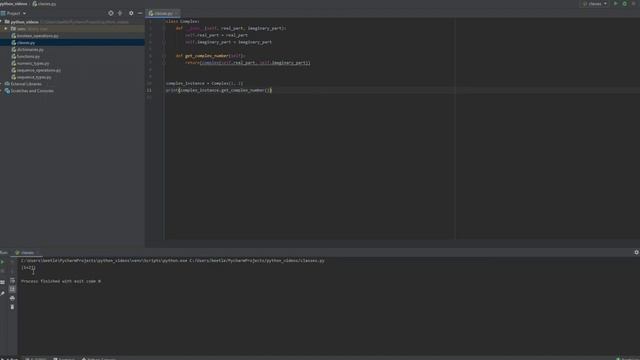The height and width of the screenshot is (360, 640).
Task: Click the get_complex_number method definition line
Action: pos(211,56)
